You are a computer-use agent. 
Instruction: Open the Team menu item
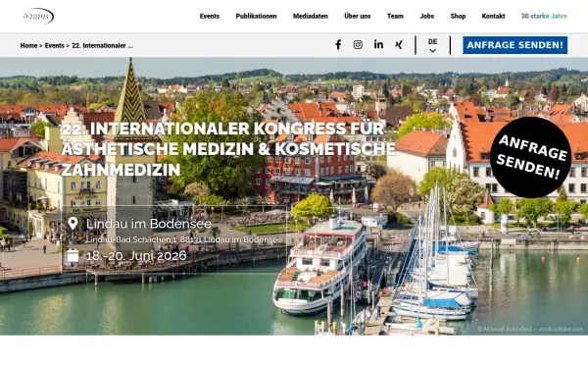395,16
